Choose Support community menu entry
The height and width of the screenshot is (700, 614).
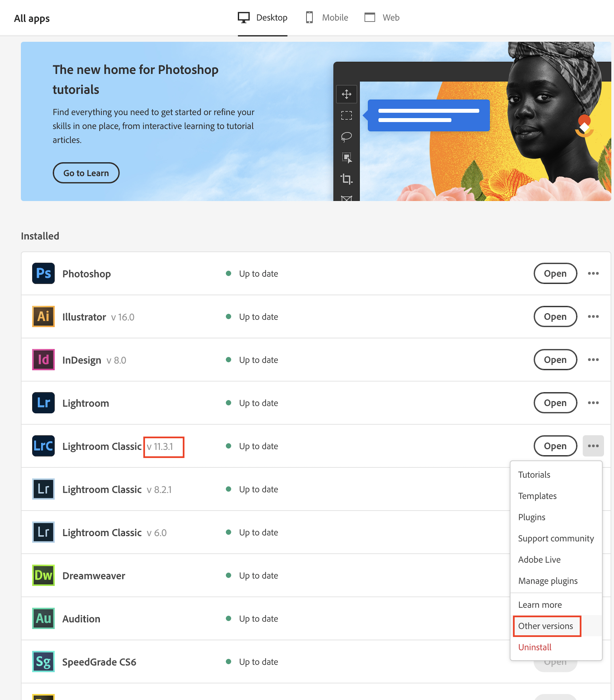tap(556, 538)
